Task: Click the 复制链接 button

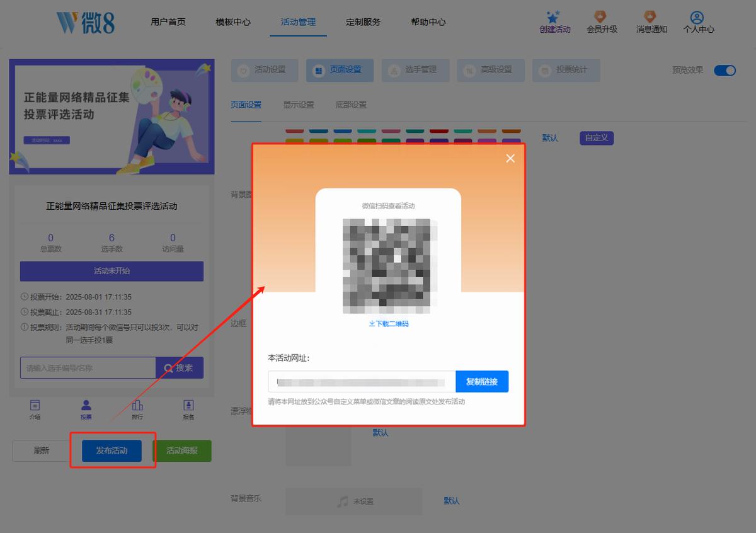Action: coord(482,382)
